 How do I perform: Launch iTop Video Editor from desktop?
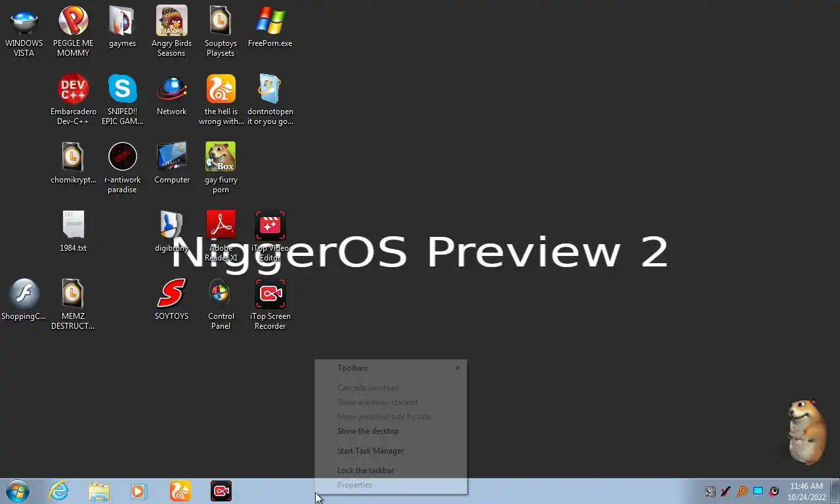[270, 236]
